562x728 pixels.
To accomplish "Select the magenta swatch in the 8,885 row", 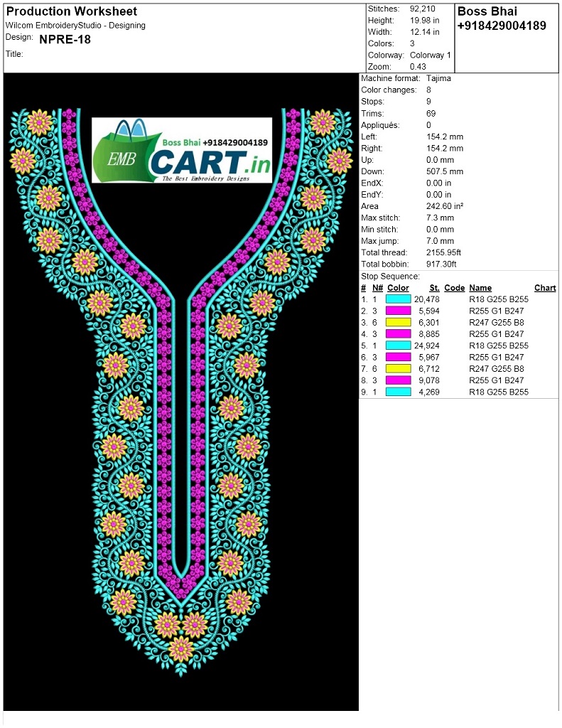I will (x=398, y=334).
